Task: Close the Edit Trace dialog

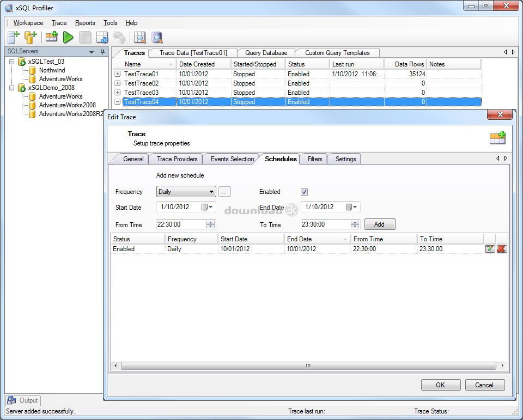Action: pyautogui.click(x=500, y=114)
